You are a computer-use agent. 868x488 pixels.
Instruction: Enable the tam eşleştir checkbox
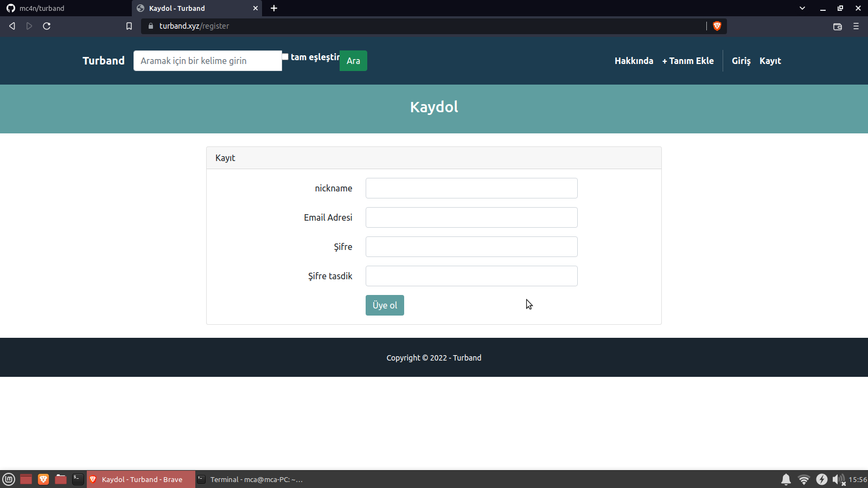pyautogui.click(x=285, y=56)
